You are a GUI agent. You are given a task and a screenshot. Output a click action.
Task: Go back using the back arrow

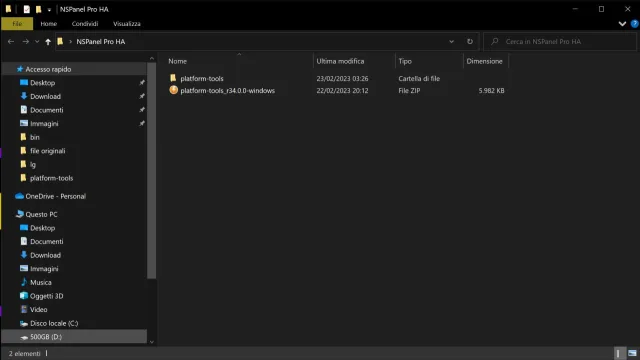tap(11, 42)
